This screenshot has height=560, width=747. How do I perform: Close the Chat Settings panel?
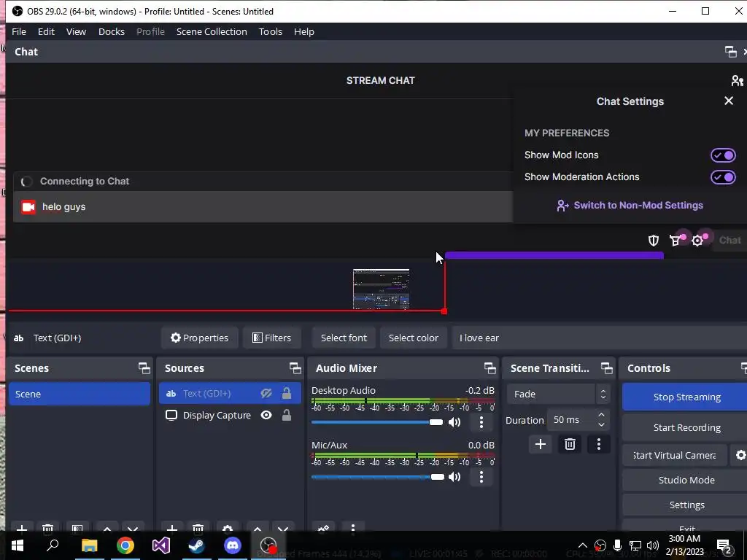click(x=729, y=101)
